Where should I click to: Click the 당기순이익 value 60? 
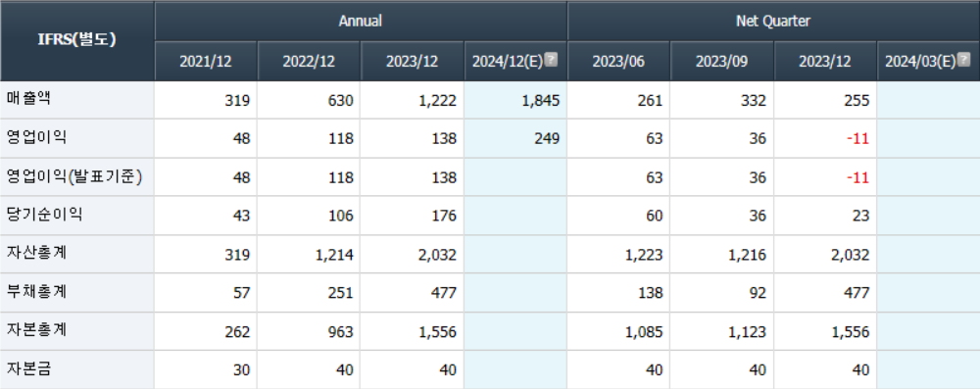click(655, 216)
